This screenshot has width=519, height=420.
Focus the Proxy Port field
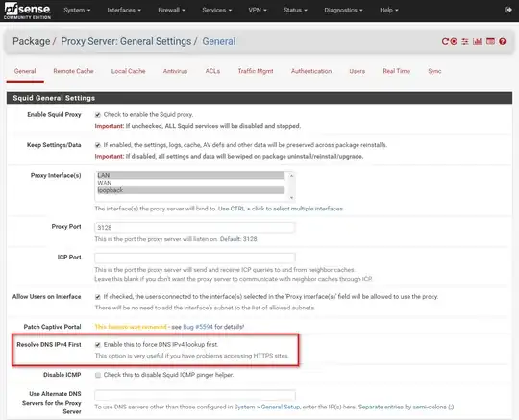click(194, 228)
